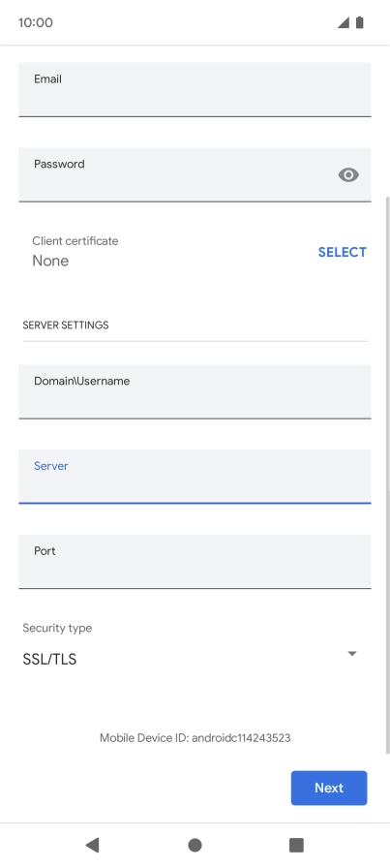This screenshot has width=390, height=868.
Task: Tap the 10:00 status bar clock
Action: tap(36, 22)
